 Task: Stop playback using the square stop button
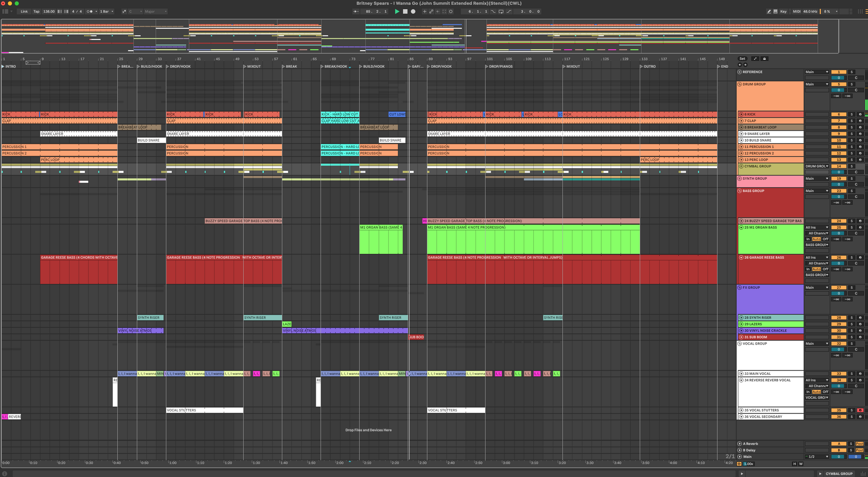(405, 12)
